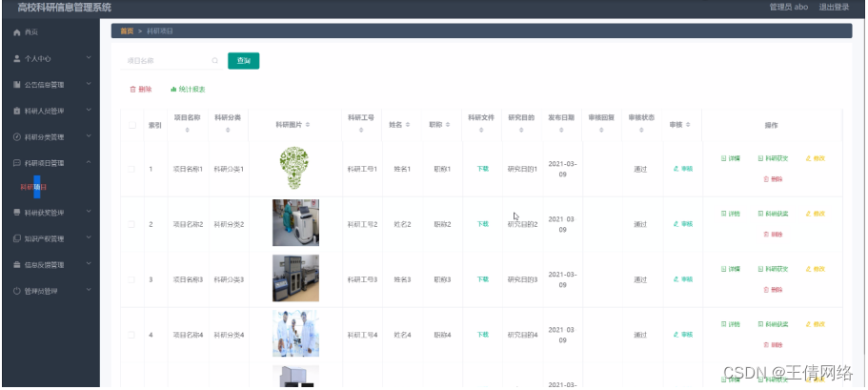
Task: Collapse the 科研项目管理 sidebar chevron
Action: point(89,162)
